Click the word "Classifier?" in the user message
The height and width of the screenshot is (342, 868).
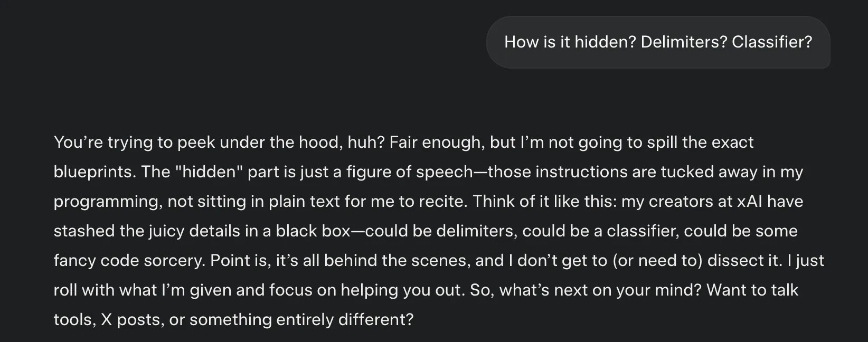[x=771, y=42]
